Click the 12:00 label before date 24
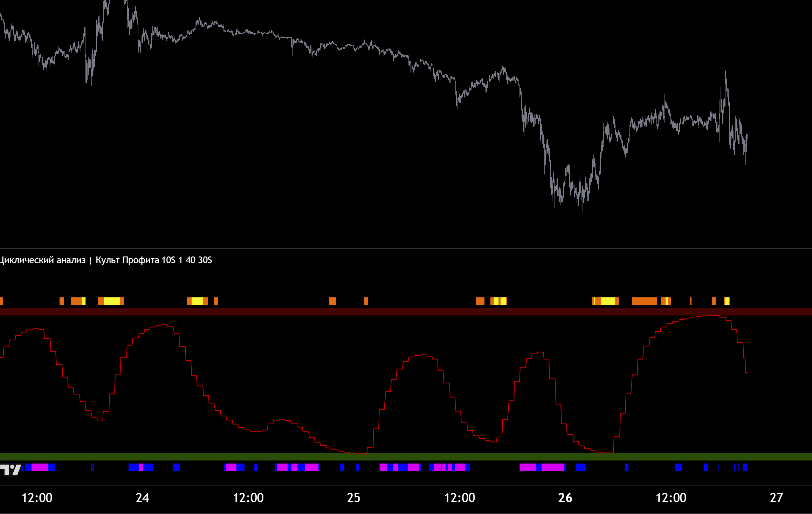The image size is (812, 514). point(37,498)
